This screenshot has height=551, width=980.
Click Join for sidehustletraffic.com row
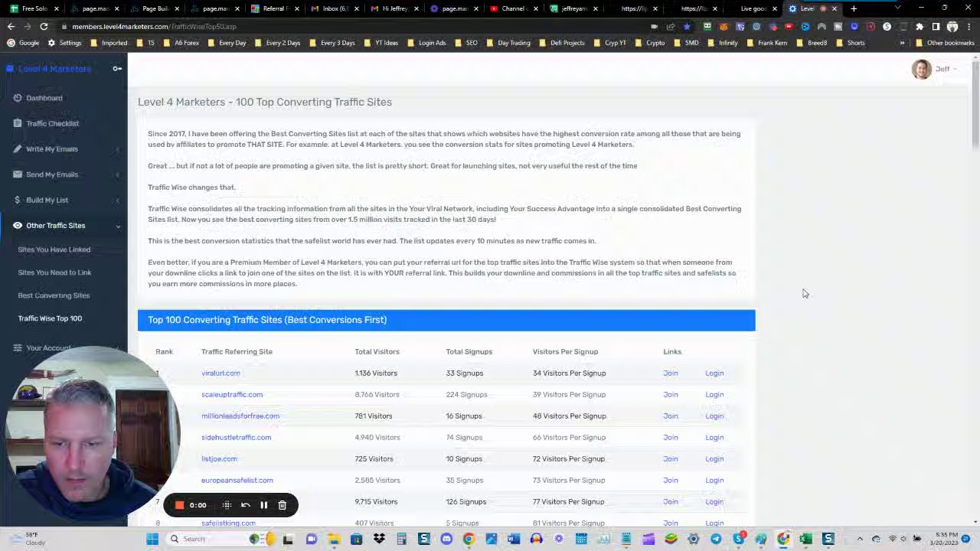tap(670, 438)
